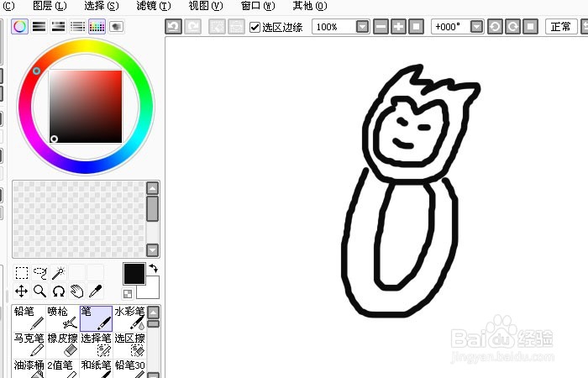588x378 pixels.
Task: Select the 选择笔 selection pen
Action: 96,345
